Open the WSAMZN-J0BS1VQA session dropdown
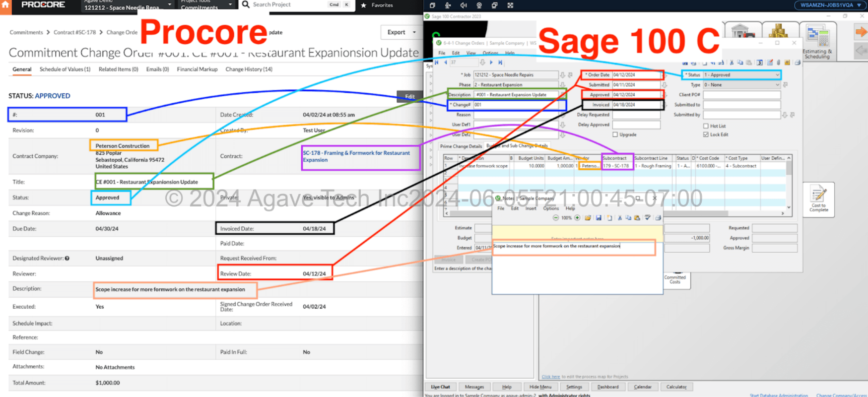This screenshot has height=397, width=868. pyautogui.click(x=830, y=5)
